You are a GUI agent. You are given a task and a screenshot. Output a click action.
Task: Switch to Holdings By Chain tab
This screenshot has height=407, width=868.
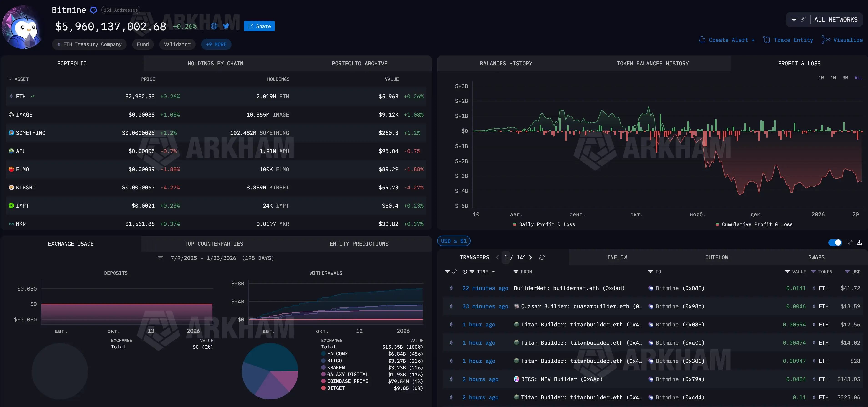click(x=215, y=63)
